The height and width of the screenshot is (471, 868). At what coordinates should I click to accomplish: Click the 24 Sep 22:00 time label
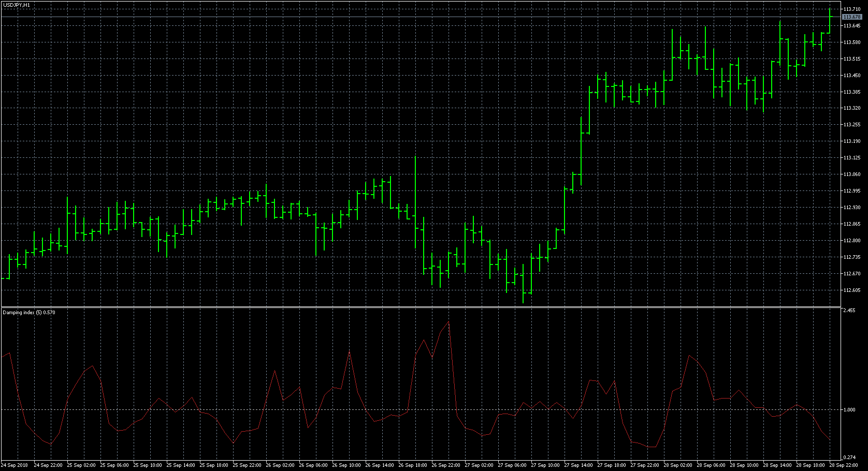(x=48, y=465)
